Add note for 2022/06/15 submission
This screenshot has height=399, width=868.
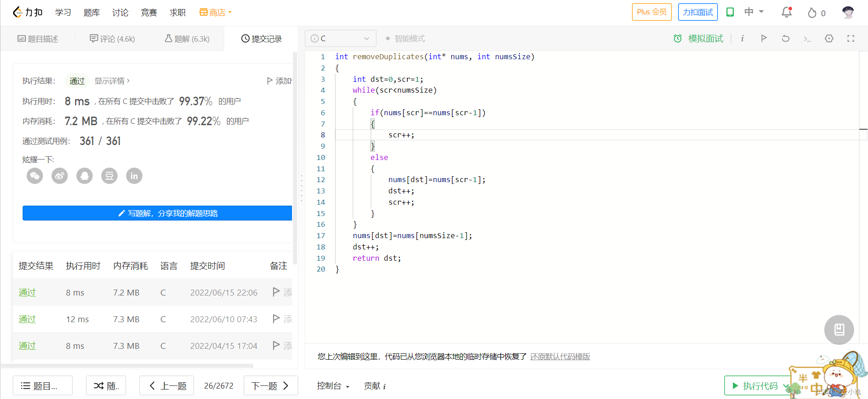pyautogui.click(x=283, y=292)
